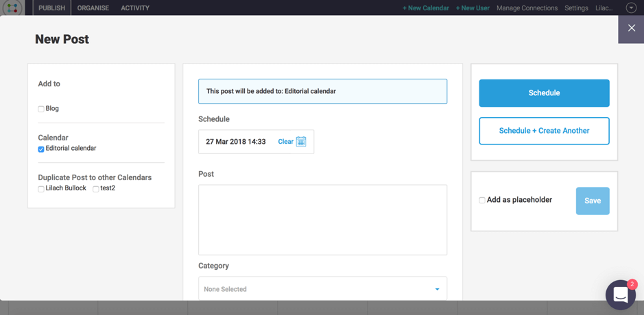Tick the Lilach Bullock checkbox
This screenshot has height=315, width=644.
[x=41, y=189]
